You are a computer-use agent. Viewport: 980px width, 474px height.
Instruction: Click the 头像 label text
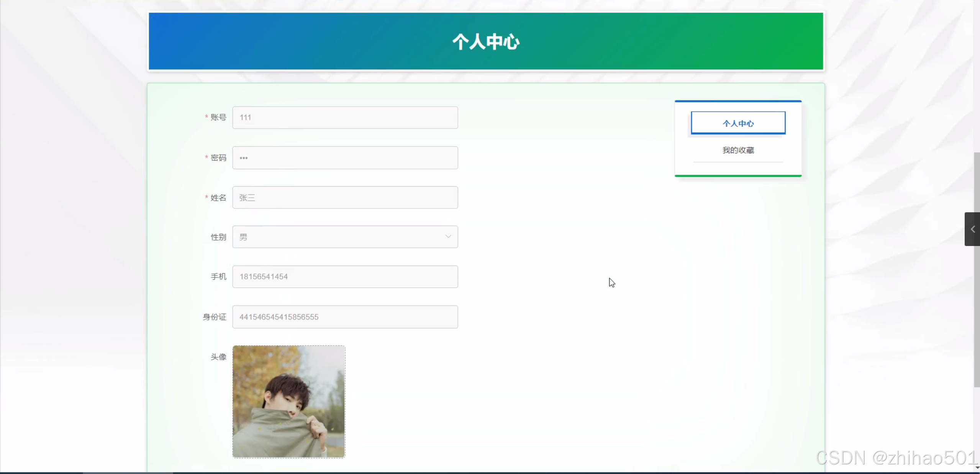pyautogui.click(x=218, y=357)
